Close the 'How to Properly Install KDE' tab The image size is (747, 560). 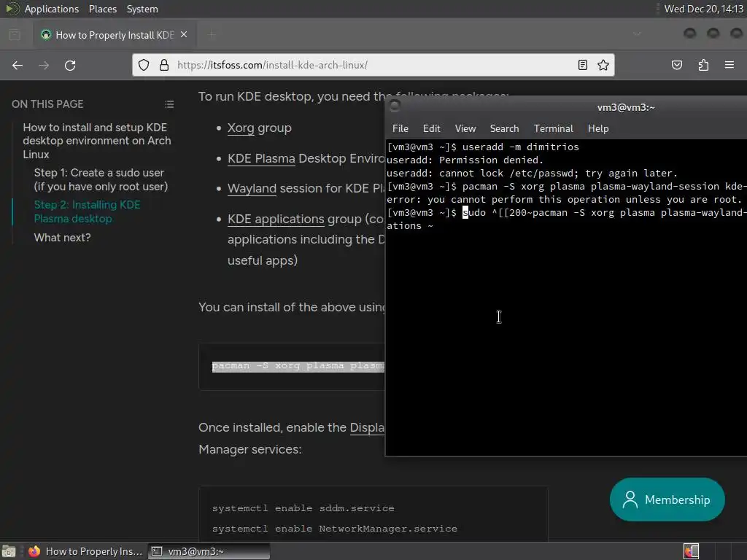pos(184,35)
